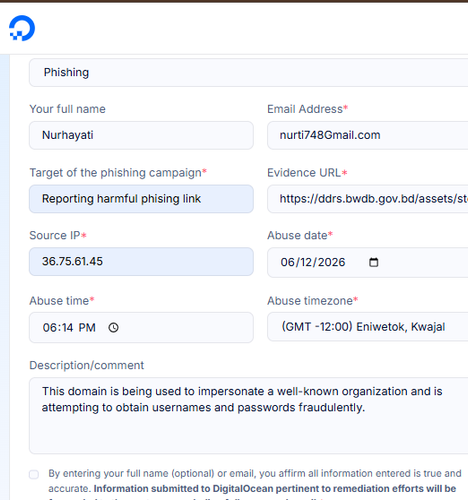Click the DigitalOcean logo
The width and height of the screenshot is (468, 500).
pos(22,28)
